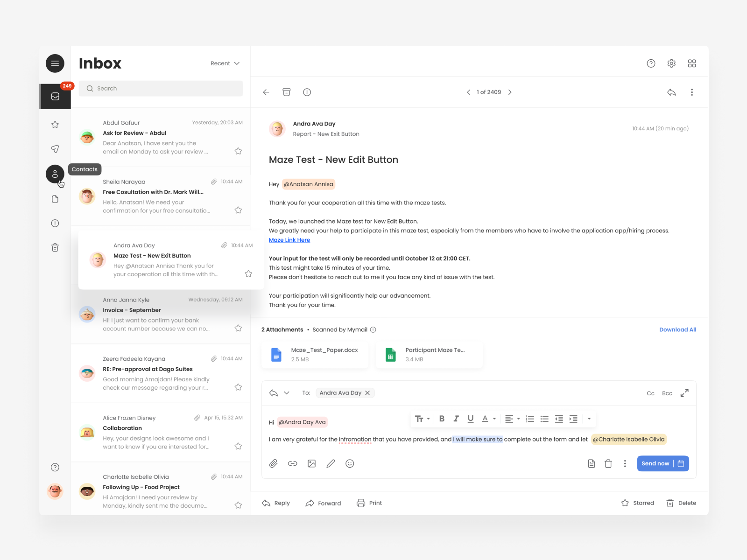Insert an emoji into the reply
The image size is (747, 560).
pos(350,463)
